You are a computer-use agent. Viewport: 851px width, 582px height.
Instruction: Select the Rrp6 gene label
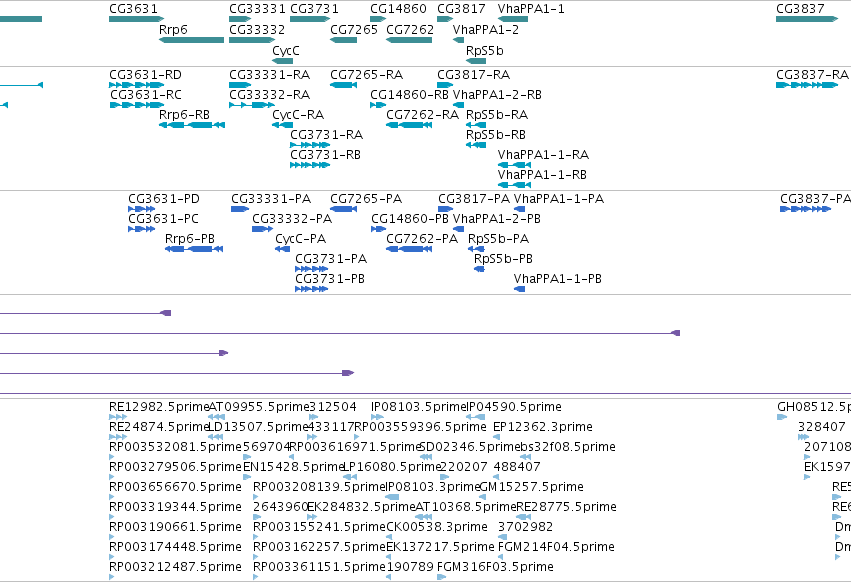coord(173,29)
